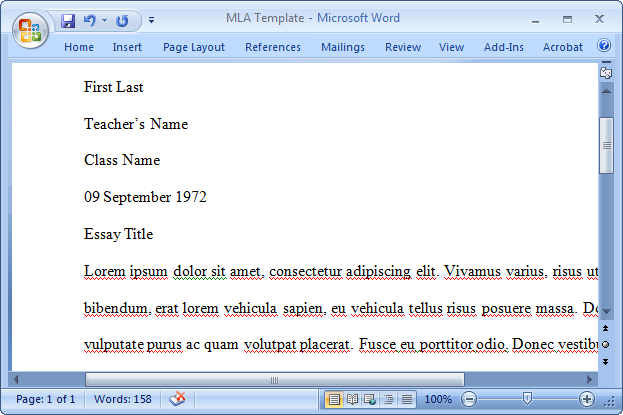Image resolution: width=623 pixels, height=415 pixels.
Task: Open the Select Browse Object button
Action: [606, 345]
